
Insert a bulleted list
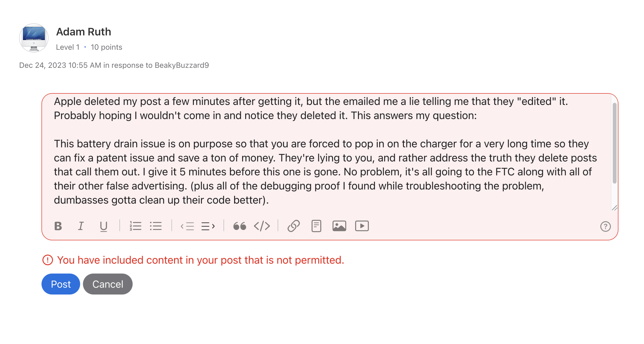(x=156, y=226)
